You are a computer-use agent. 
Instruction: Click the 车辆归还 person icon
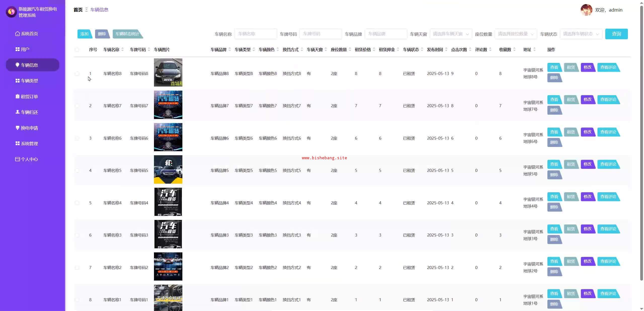point(17,112)
